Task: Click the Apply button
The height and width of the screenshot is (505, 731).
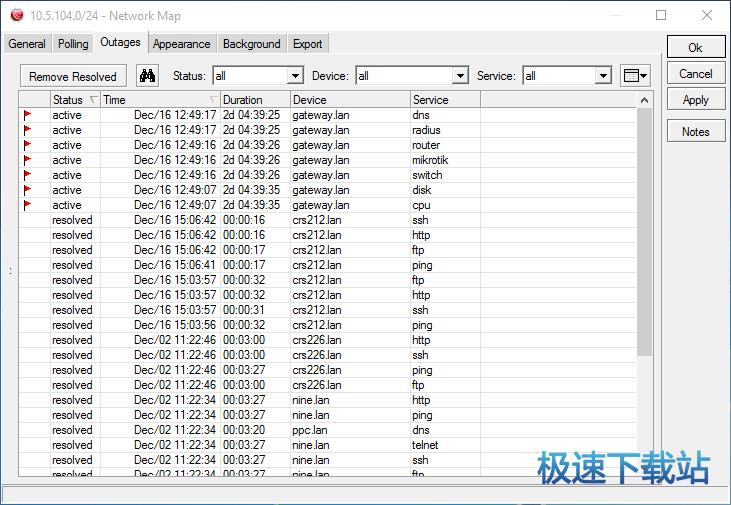Action: 695,100
